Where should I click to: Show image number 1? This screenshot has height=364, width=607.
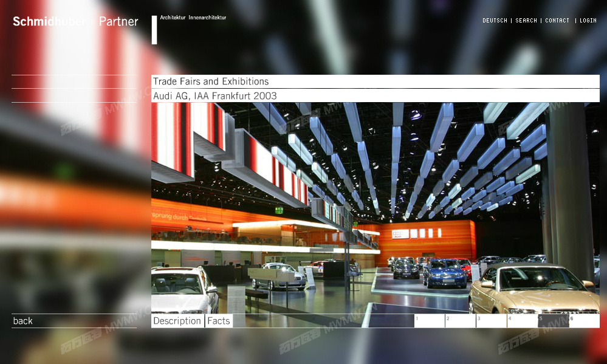pyautogui.click(x=430, y=321)
